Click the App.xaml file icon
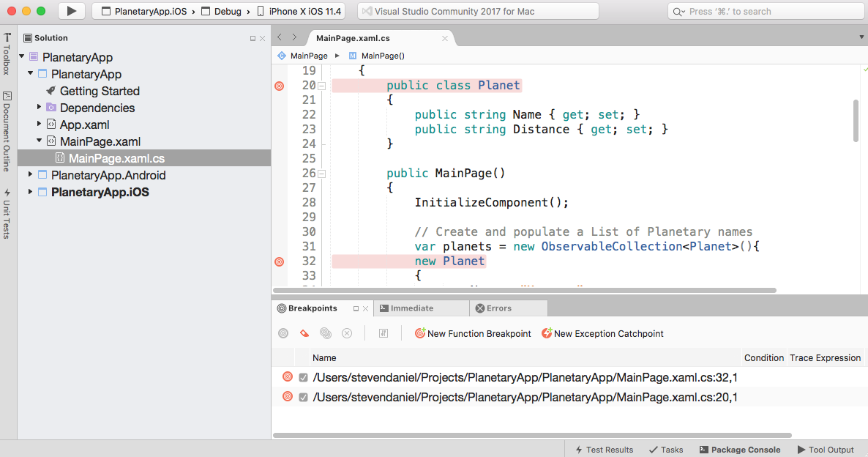The height and width of the screenshot is (457, 868). click(51, 124)
